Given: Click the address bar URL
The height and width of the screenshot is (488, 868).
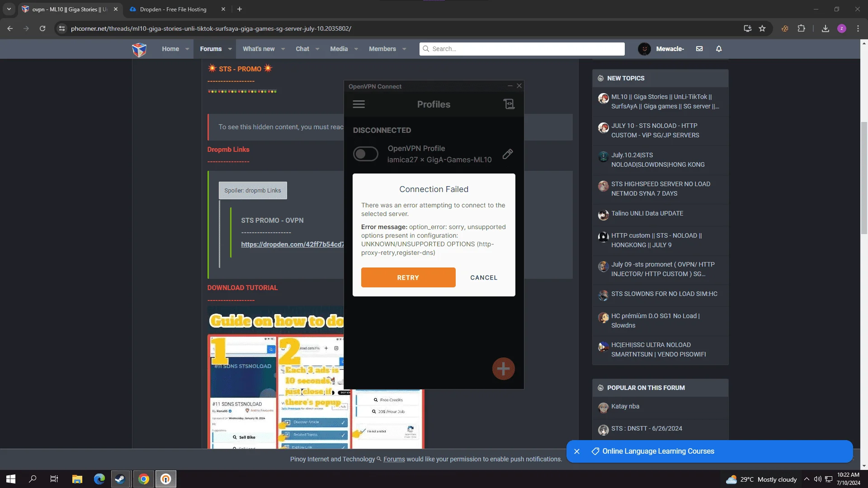Looking at the screenshot, I should (211, 28).
